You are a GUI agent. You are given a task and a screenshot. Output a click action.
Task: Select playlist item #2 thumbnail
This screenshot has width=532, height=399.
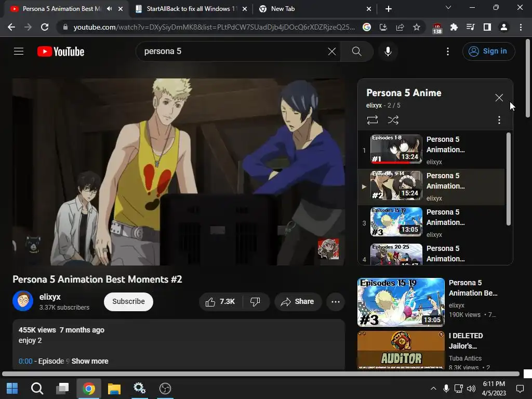[x=396, y=185]
